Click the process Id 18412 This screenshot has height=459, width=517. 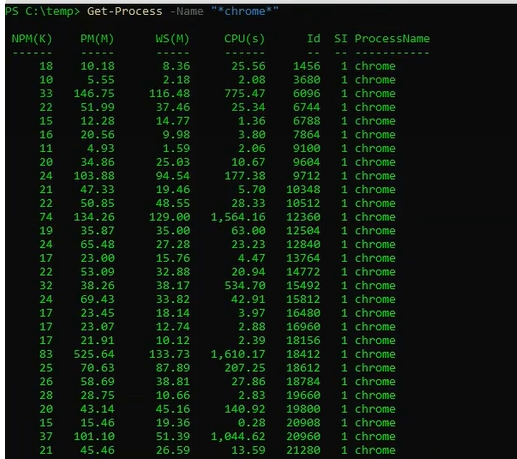[x=303, y=354]
